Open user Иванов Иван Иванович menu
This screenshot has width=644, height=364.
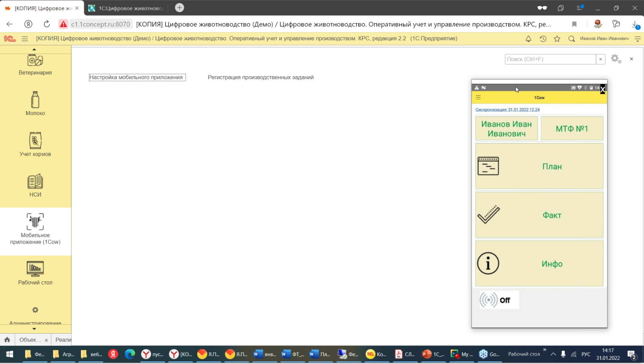[604, 39]
